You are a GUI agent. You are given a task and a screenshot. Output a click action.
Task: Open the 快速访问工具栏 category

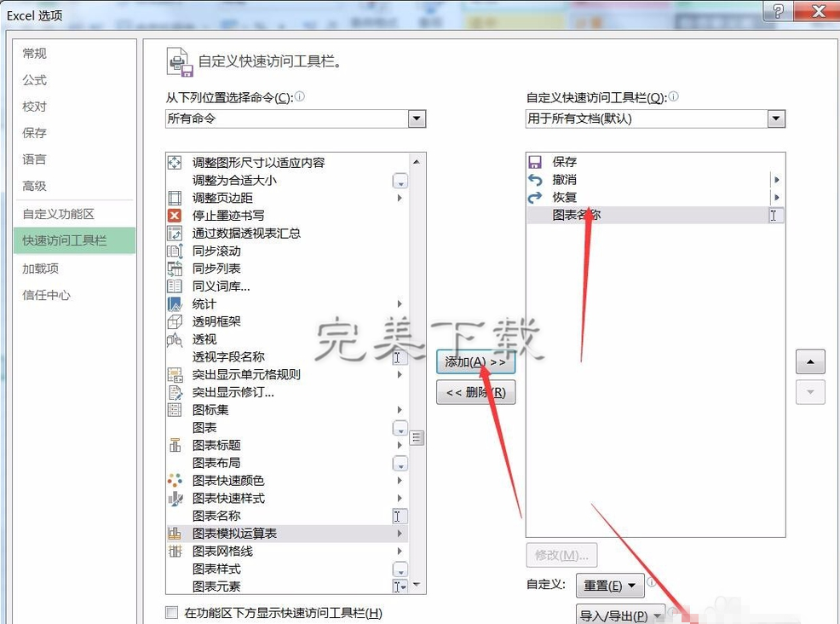74,240
